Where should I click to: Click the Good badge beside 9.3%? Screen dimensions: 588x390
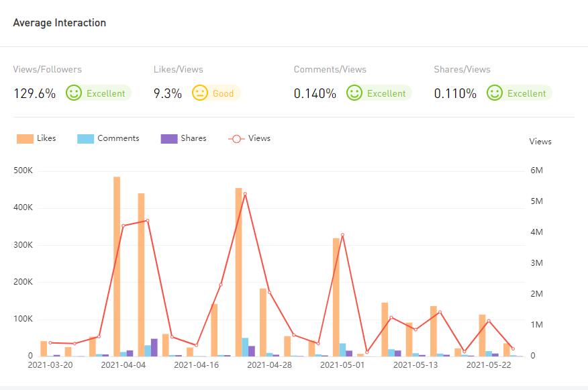pos(223,93)
